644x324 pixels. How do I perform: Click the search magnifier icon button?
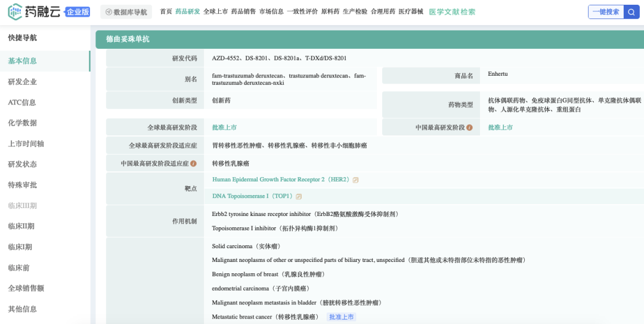click(x=631, y=12)
